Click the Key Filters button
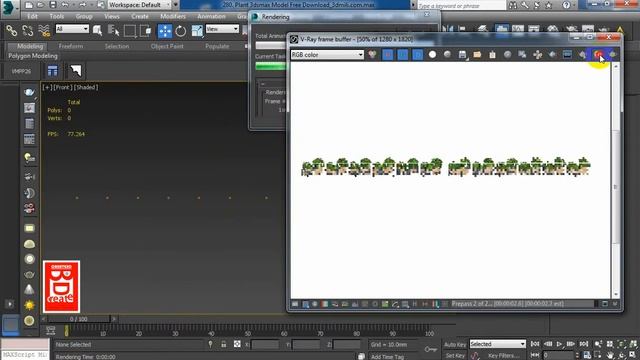 pos(504,356)
